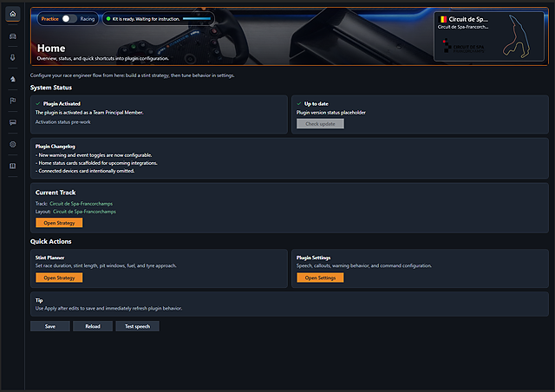This screenshot has height=392, width=555.
Task: Select the flag icon in the sidebar
Action: coord(13,101)
